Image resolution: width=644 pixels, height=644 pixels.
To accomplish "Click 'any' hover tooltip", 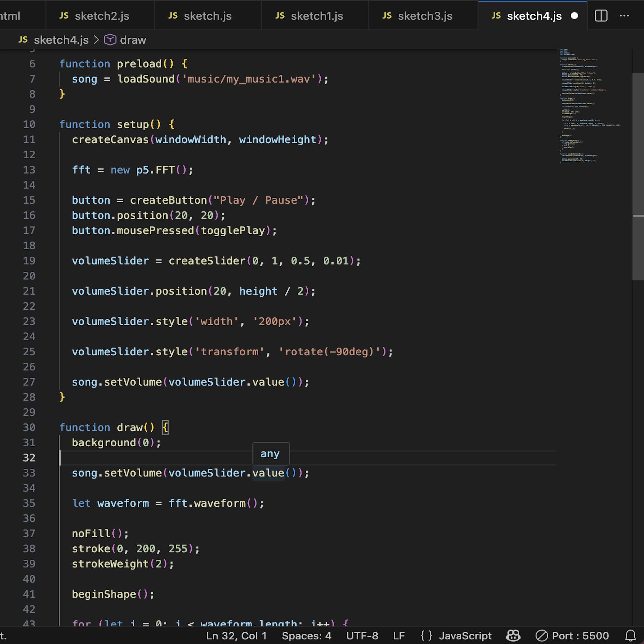I will 271,454.
